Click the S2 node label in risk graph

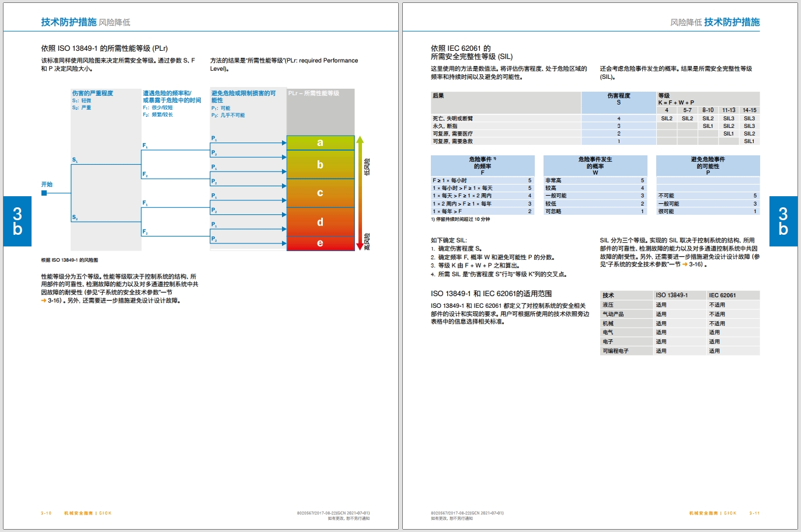tap(75, 218)
